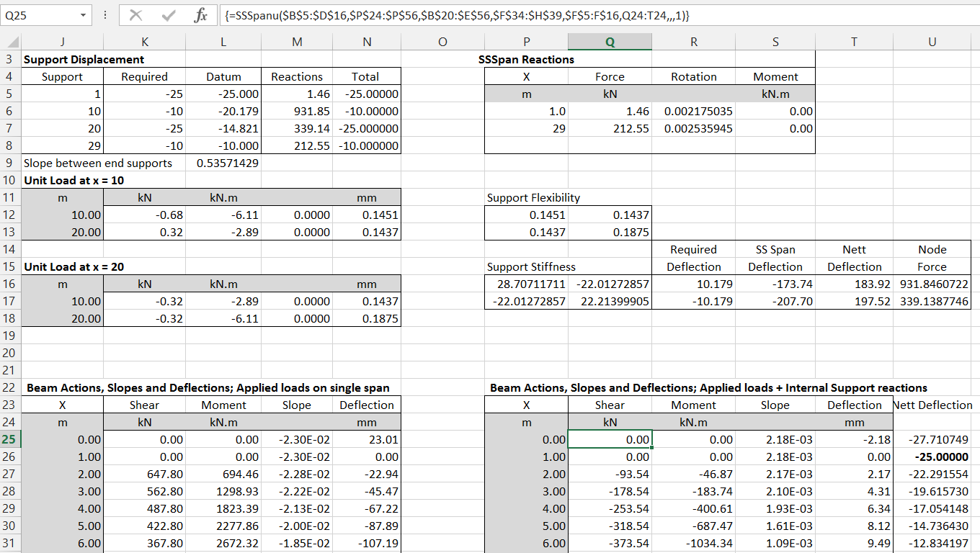The width and height of the screenshot is (980, 553).
Task: Select row 25 header
Action: pos(10,439)
